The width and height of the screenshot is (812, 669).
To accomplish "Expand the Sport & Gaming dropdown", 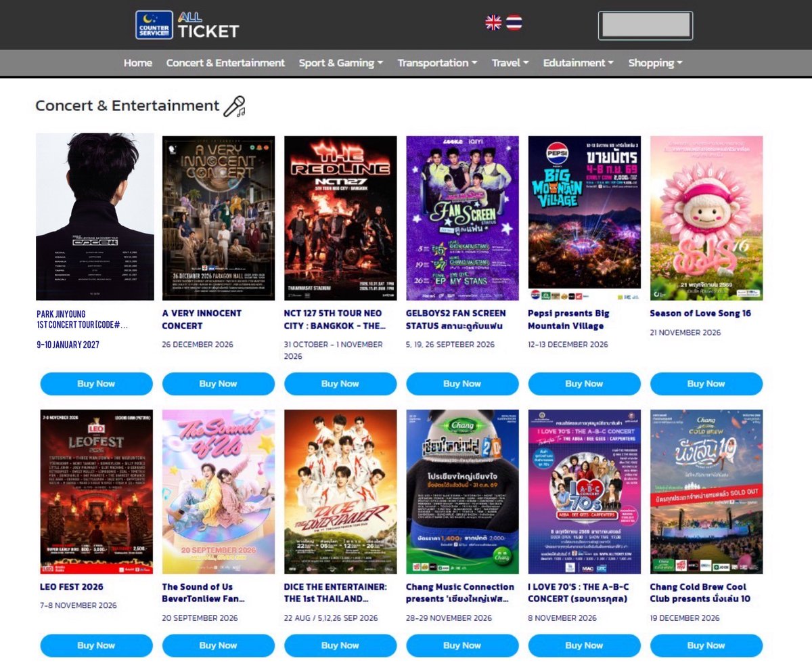I will 341,63.
